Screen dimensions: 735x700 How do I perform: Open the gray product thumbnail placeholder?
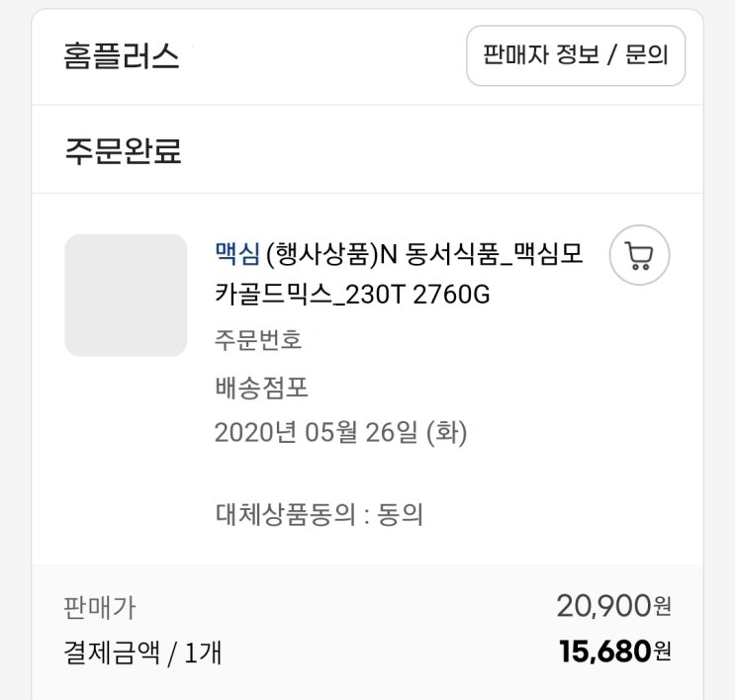(126, 295)
